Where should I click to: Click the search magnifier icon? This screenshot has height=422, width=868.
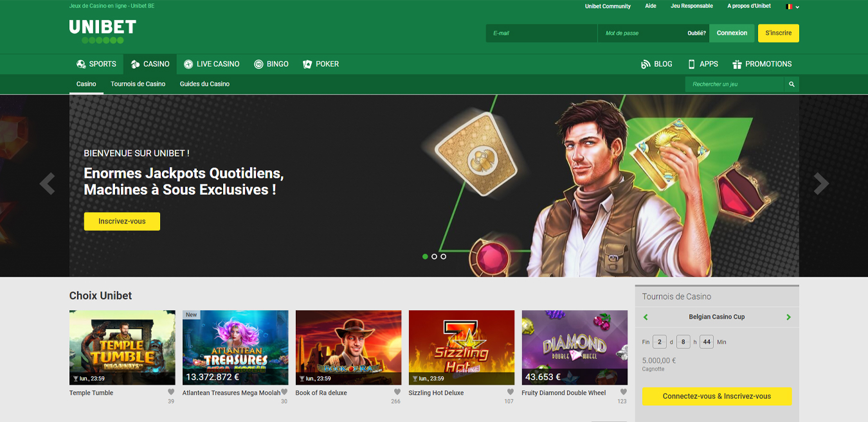click(x=792, y=84)
